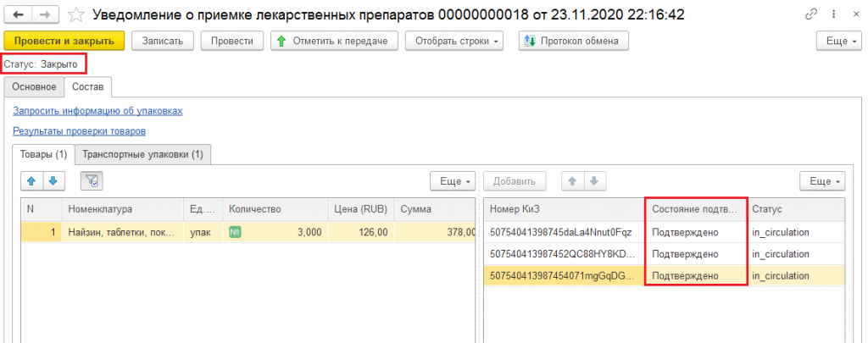Switch to the Основное tab
The height and width of the screenshot is (343, 868).
(x=34, y=87)
